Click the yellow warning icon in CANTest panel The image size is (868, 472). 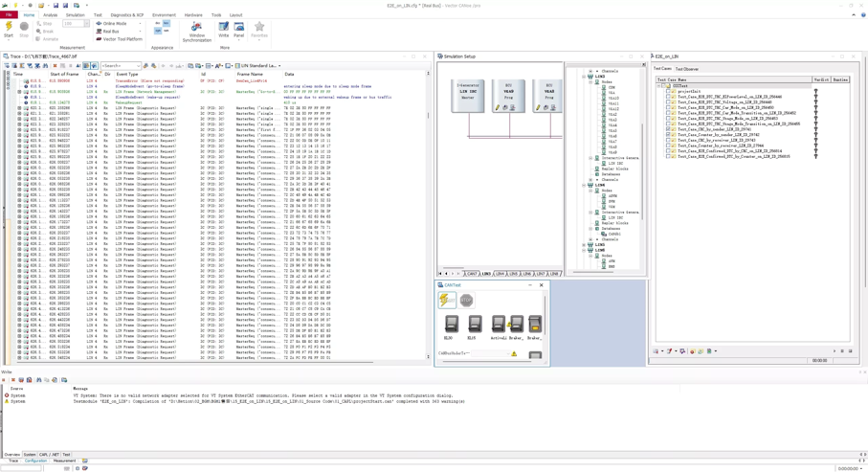514,353
